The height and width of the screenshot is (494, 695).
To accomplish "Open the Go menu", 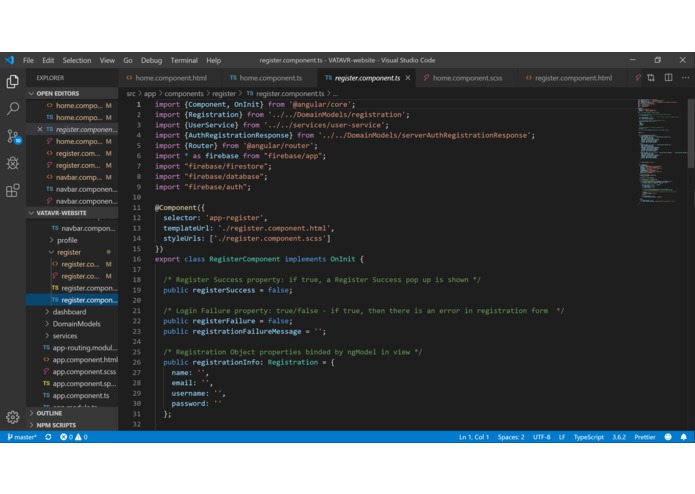I will (128, 60).
